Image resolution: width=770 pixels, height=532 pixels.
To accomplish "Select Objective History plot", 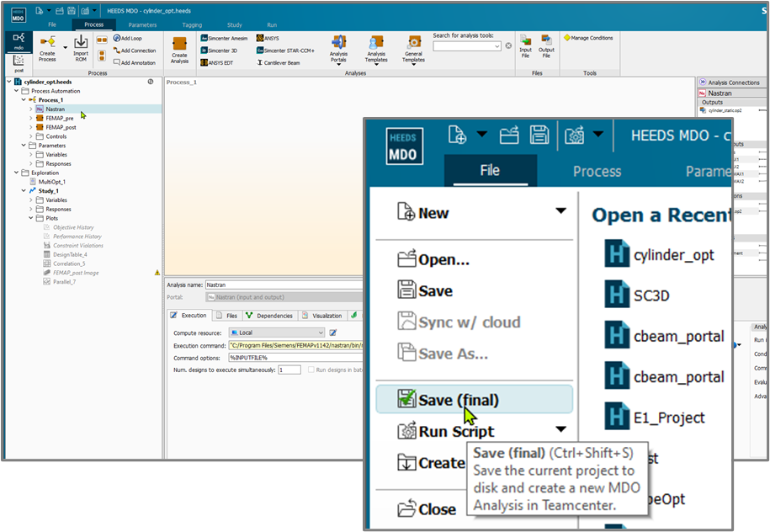I will (69, 227).
